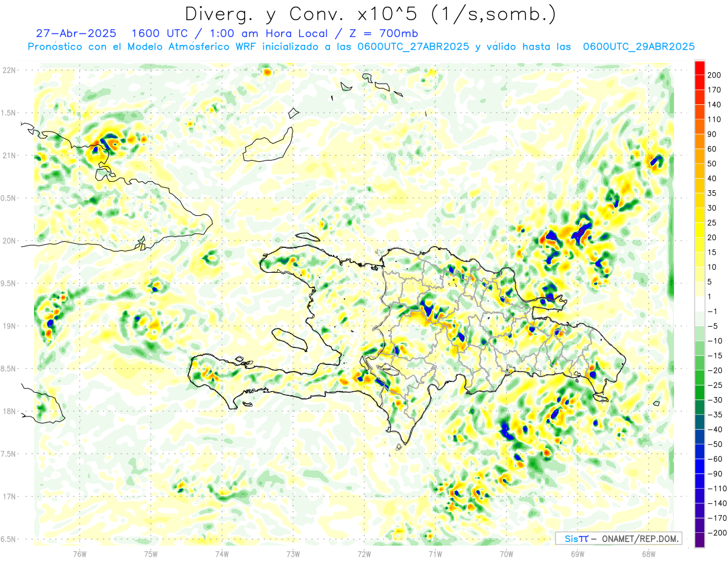Click the '9.5N' latitude label

[8, 283]
